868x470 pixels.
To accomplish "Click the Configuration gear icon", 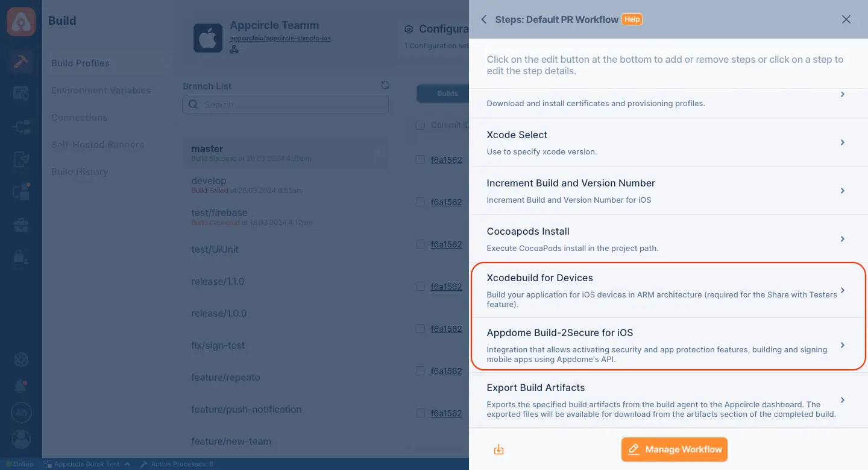I will (x=409, y=29).
